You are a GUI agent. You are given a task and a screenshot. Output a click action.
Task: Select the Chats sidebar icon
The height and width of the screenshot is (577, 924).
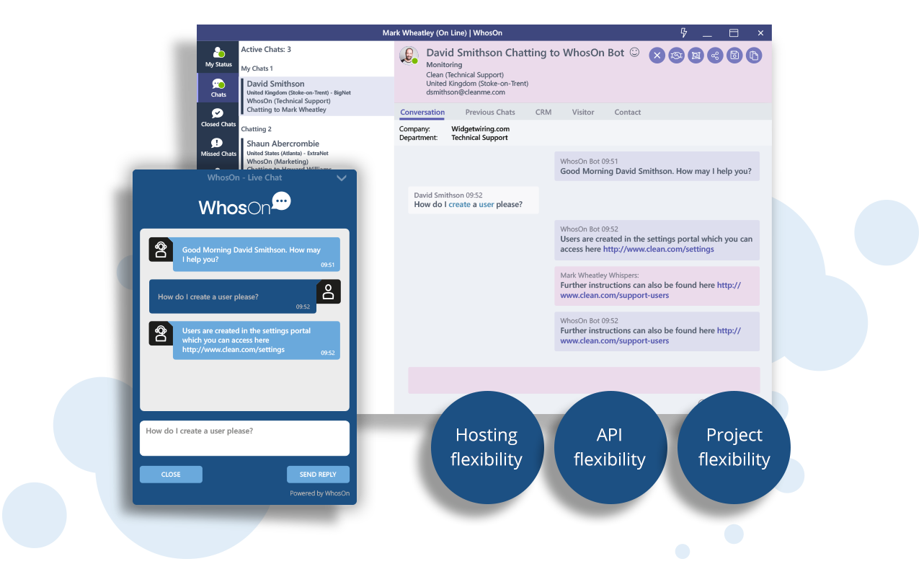tap(218, 88)
